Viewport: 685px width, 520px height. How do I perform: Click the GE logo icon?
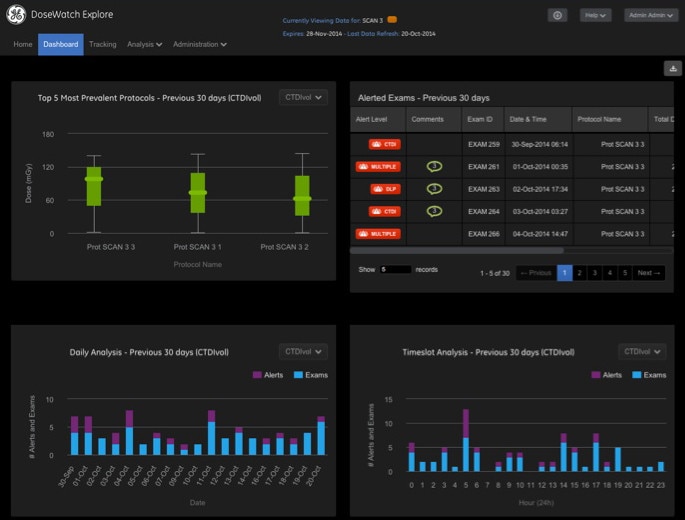click(x=16, y=14)
